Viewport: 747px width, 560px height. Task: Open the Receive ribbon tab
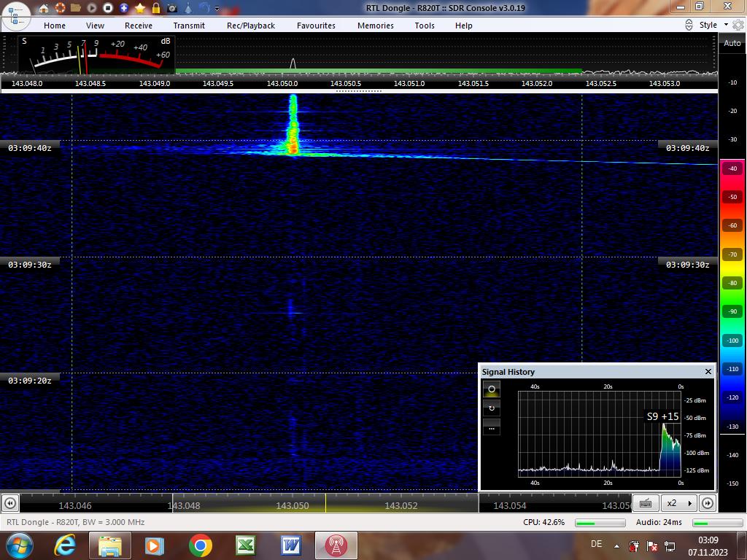pyautogui.click(x=139, y=26)
